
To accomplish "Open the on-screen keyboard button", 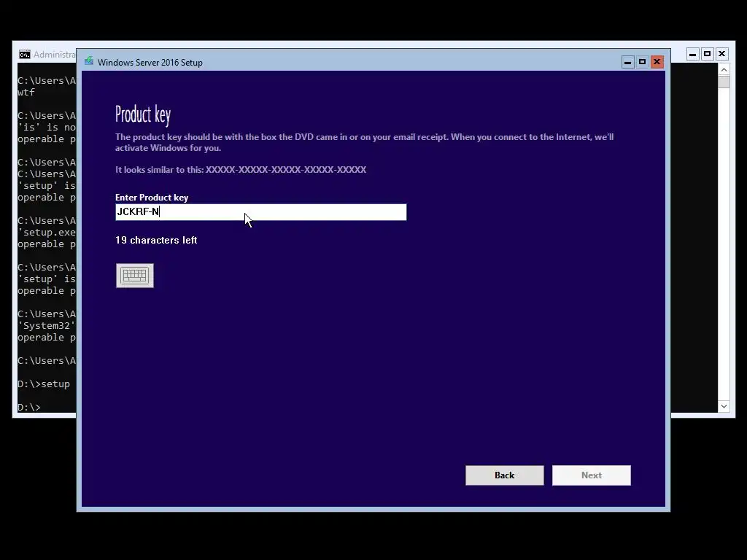I will [x=135, y=275].
